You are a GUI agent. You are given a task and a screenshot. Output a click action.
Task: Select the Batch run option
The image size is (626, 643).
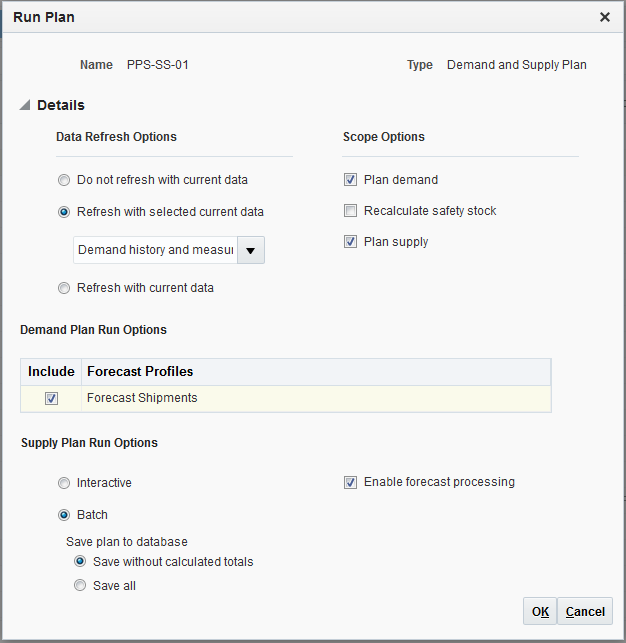pos(65,515)
